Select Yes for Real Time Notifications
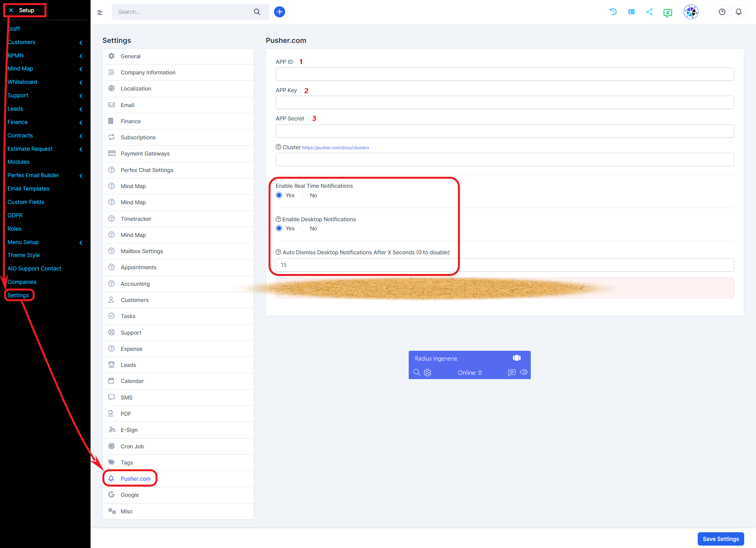Viewport: 756px width, 548px height. 279,195
